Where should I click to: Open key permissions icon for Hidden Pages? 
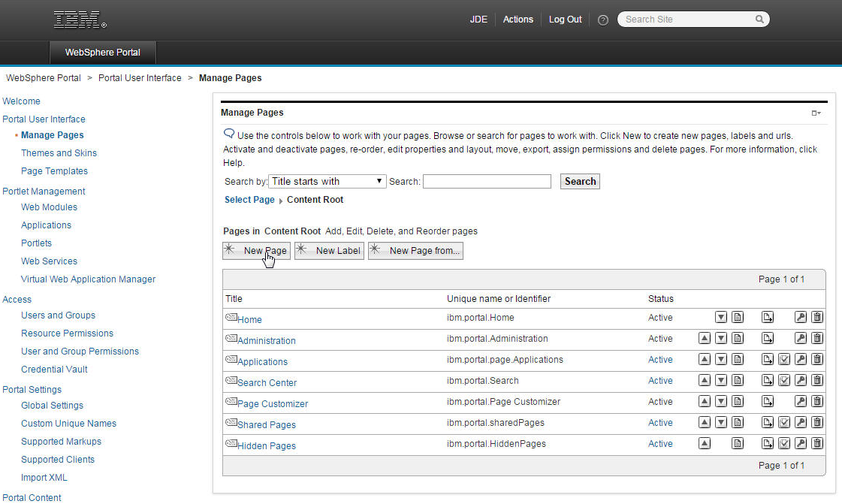click(800, 443)
